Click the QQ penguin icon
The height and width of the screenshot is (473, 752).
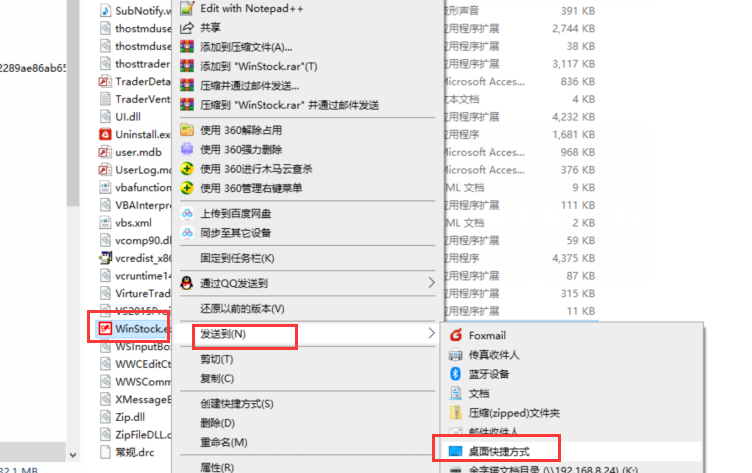click(x=187, y=283)
